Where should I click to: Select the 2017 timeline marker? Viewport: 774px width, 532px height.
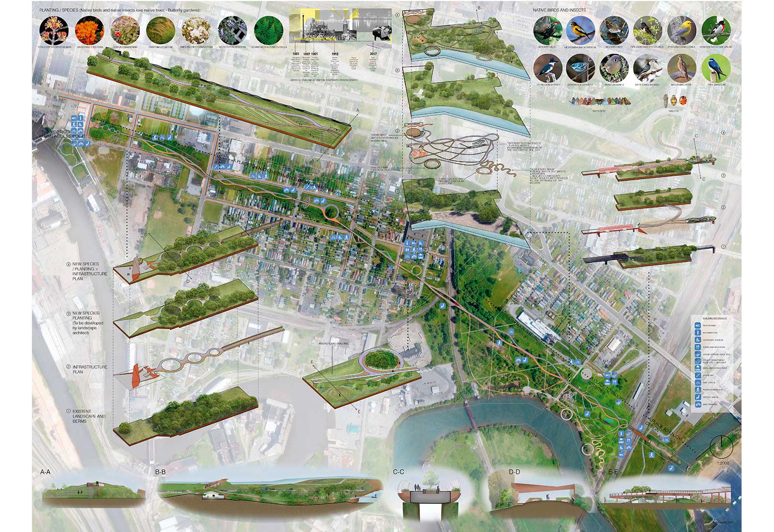click(x=373, y=54)
